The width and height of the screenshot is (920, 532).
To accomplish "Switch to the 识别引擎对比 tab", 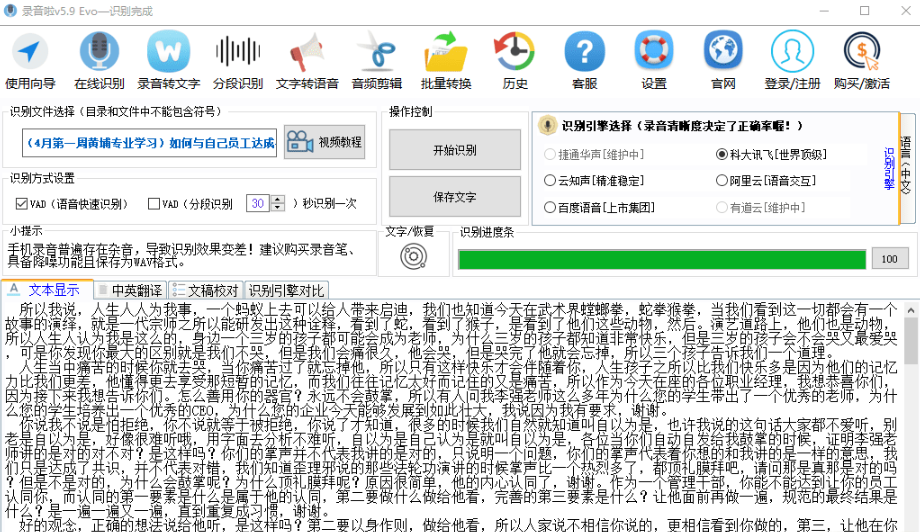I will pos(286,290).
